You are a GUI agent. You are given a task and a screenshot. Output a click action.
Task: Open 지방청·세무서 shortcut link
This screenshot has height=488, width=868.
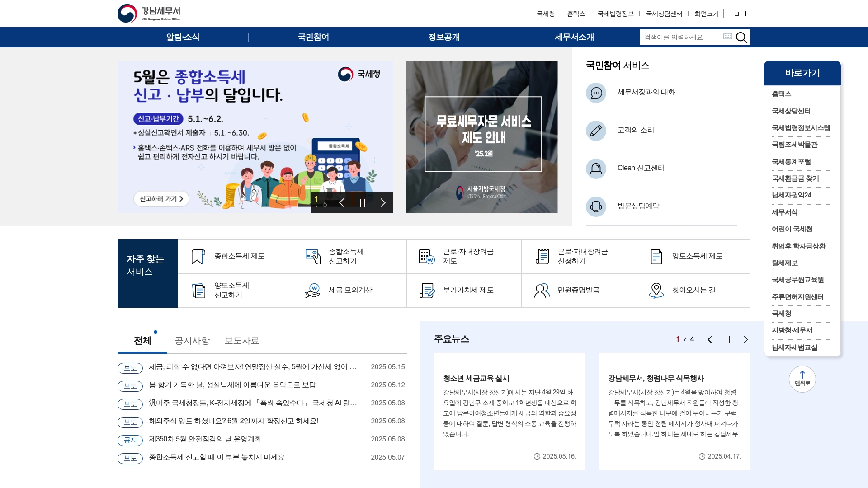(x=792, y=330)
